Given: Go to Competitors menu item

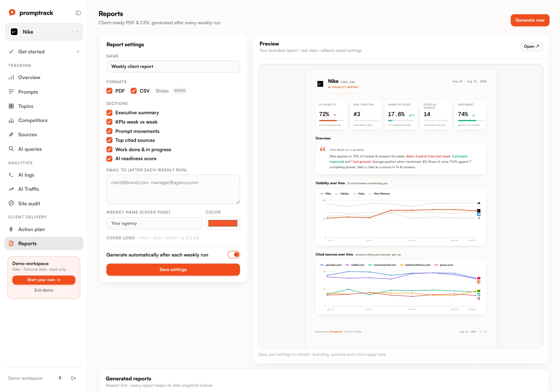Looking at the screenshot, I should (44, 120).
